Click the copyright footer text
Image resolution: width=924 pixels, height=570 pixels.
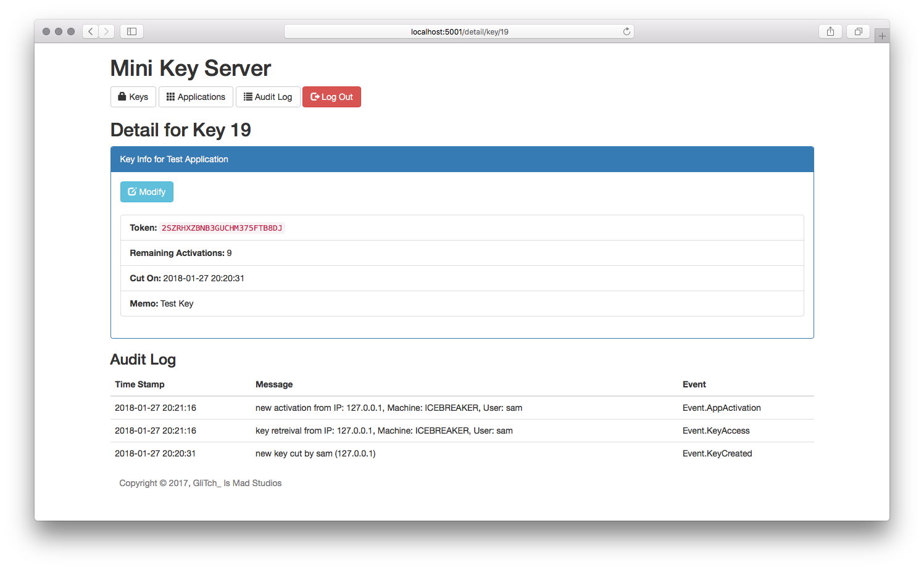pyautogui.click(x=201, y=483)
